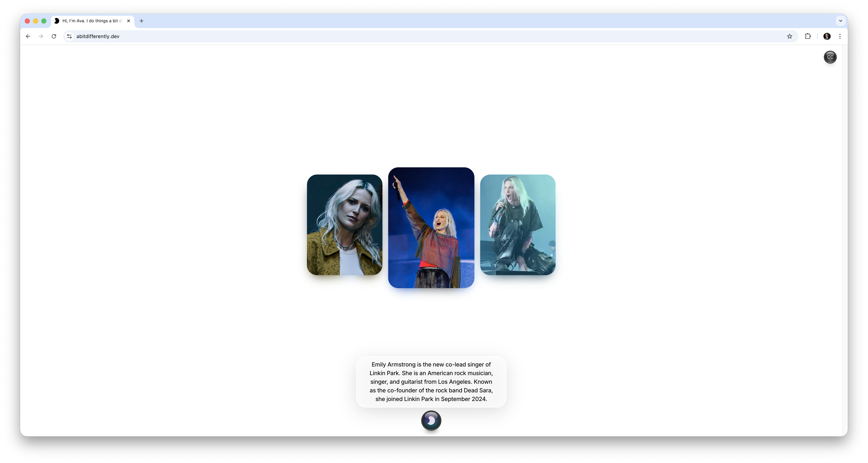
Task: Click the center concert photo of Emily Armstrong
Action: 431,228
